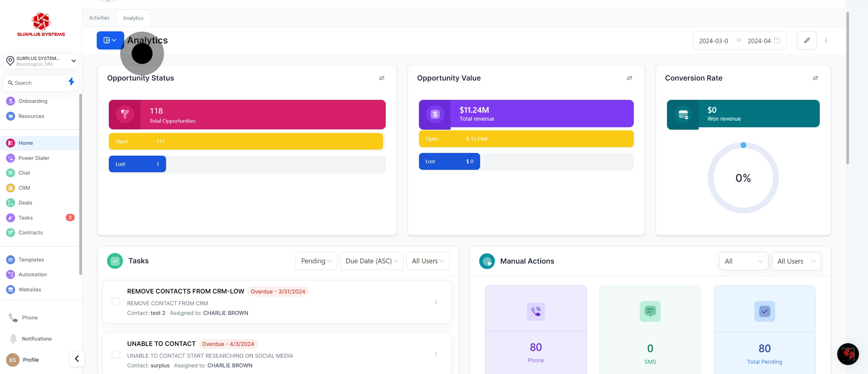
Task: Open Power Dialer in sidebar menu
Action: [x=34, y=158]
